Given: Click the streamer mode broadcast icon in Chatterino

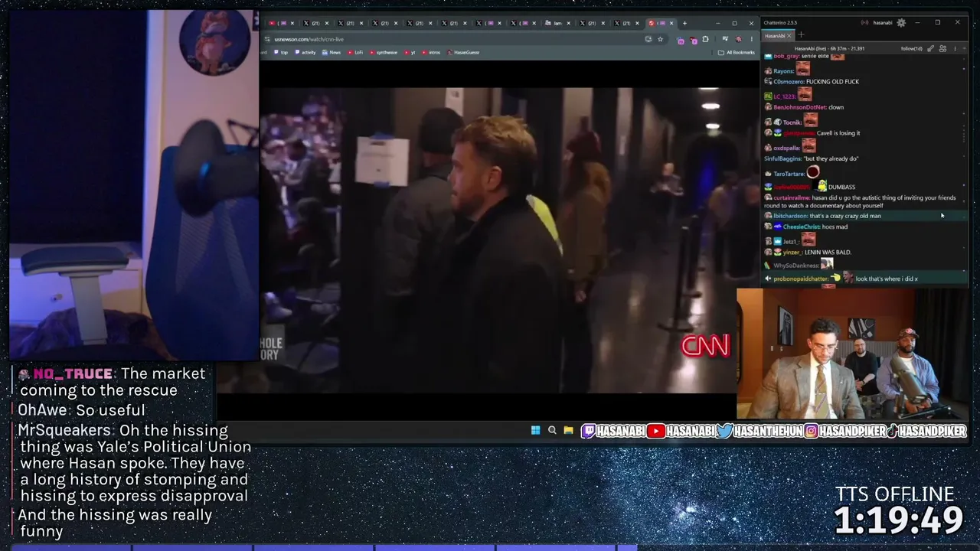Looking at the screenshot, I should [x=865, y=23].
